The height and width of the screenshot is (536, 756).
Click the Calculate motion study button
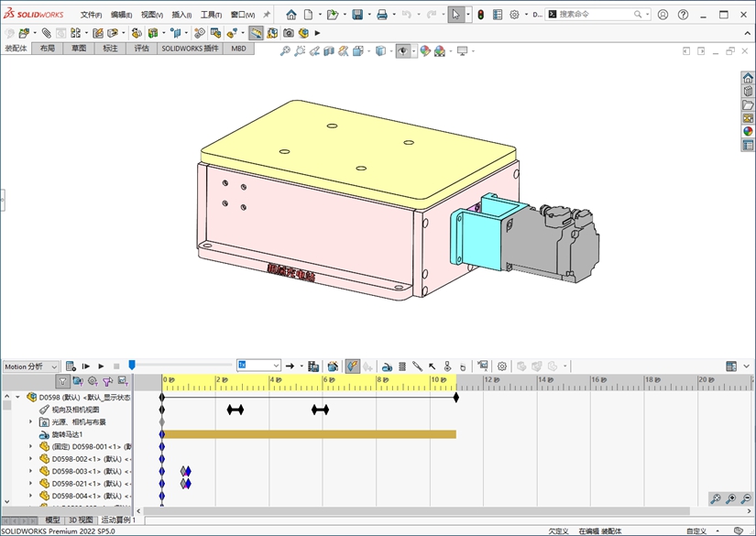click(71, 366)
